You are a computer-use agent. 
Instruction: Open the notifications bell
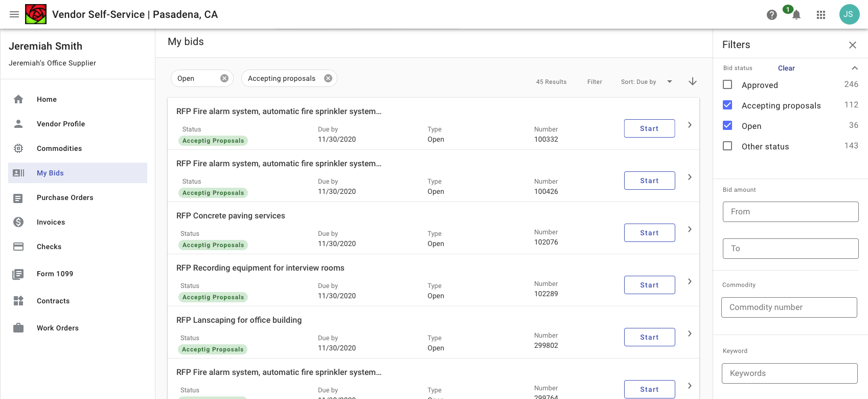796,15
